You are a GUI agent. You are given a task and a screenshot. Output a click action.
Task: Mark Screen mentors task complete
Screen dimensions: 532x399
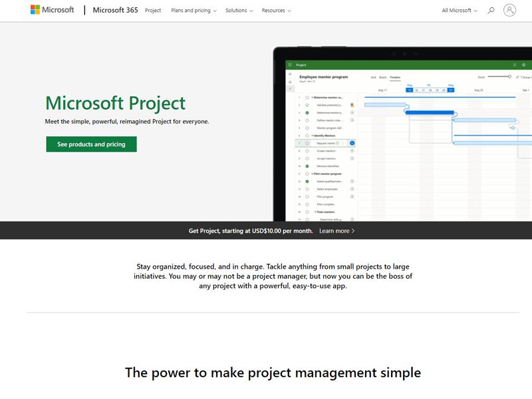tap(307, 151)
